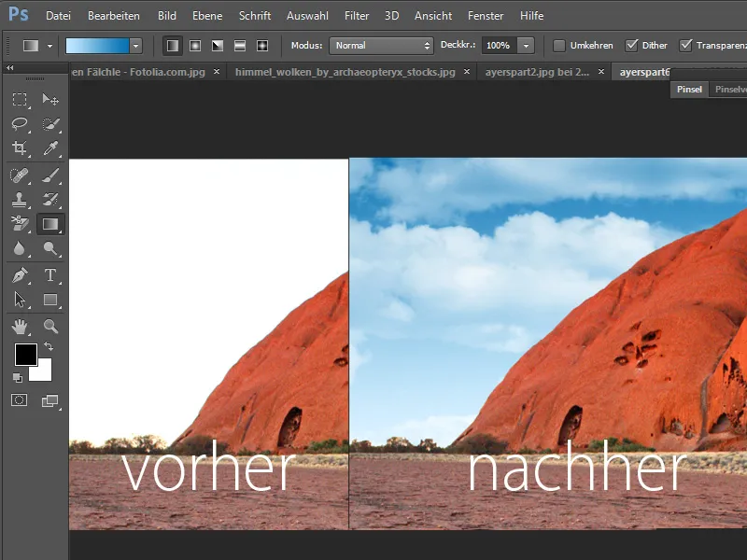
Task: Choose diamond gradient style
Action: click(x=262, y=46)
